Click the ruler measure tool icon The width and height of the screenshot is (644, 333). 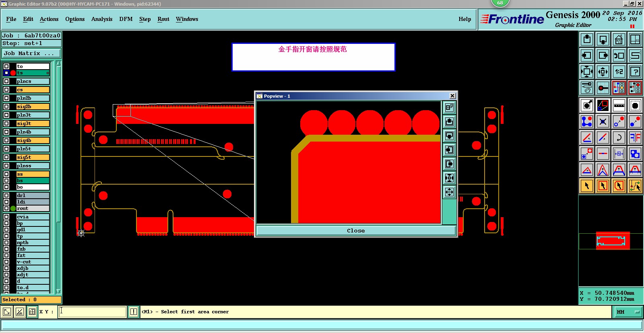coord(619,106)
